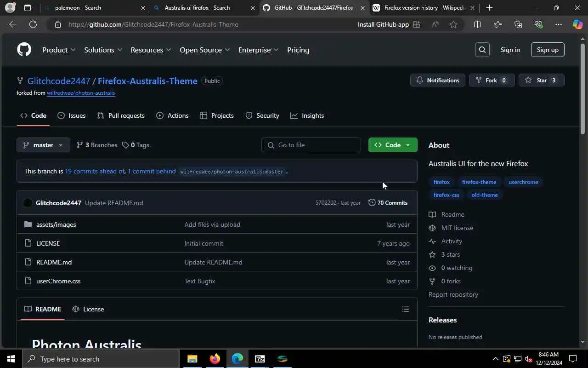Open Edge settings and more ellipsis
The image size is (588, 368).
tap(559, 24)
